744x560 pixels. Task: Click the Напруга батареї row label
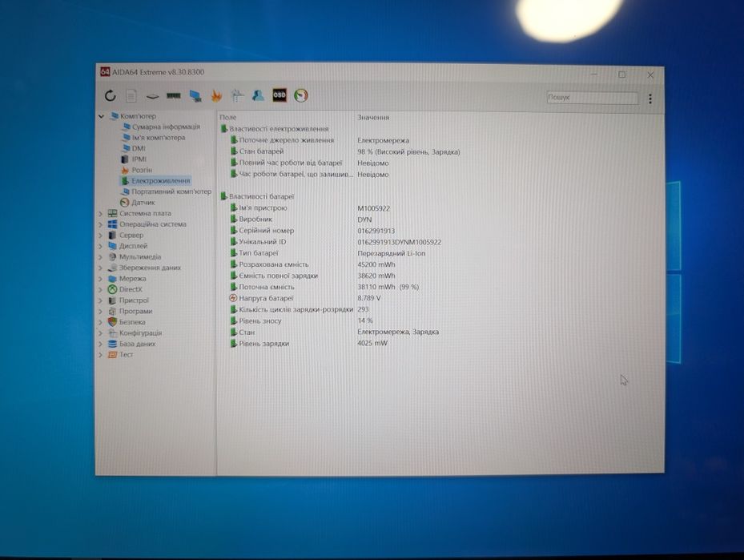(x=266, y=299)
